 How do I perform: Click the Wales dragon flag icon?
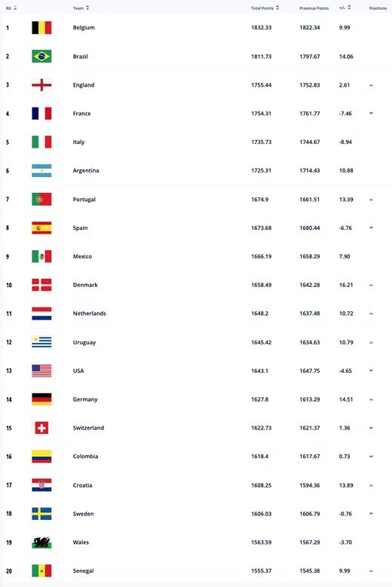(41, 542)
